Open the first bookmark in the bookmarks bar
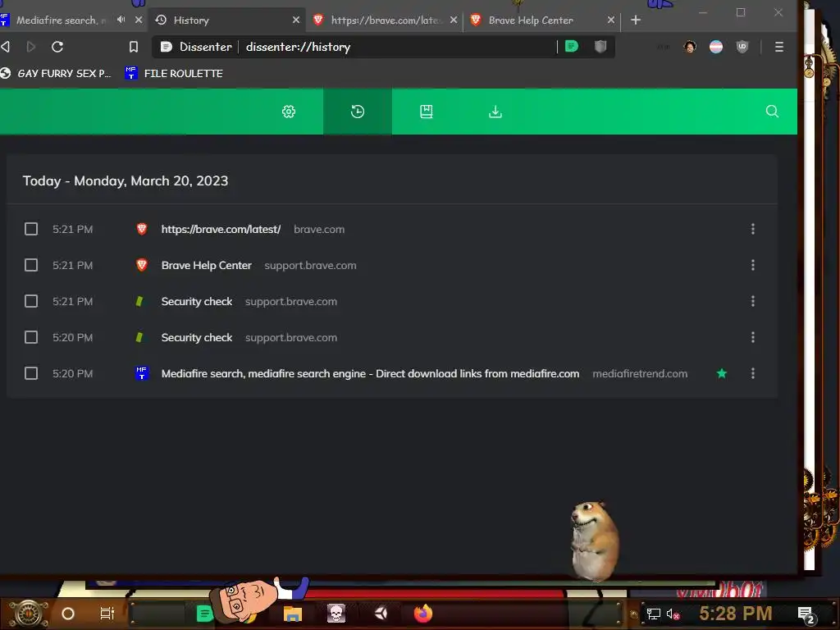This screenshot has height=630, width=840. (56, 73)
